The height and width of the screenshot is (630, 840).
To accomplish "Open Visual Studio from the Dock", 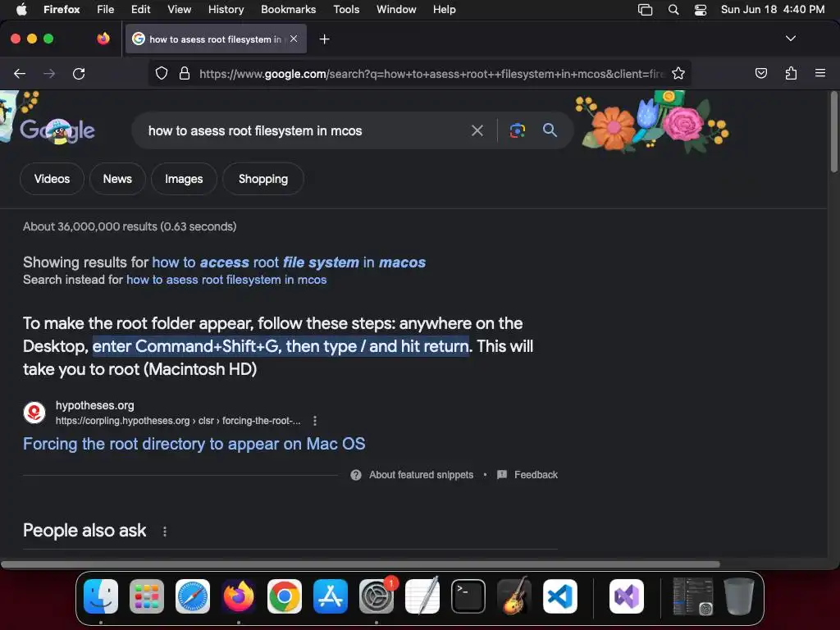I will tap(626, 596).
